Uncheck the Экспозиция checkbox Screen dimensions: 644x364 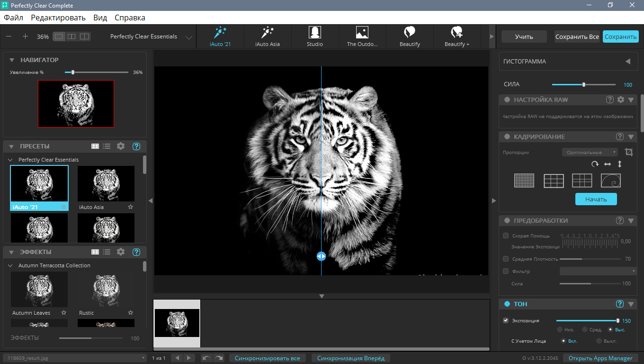(506, 320)
